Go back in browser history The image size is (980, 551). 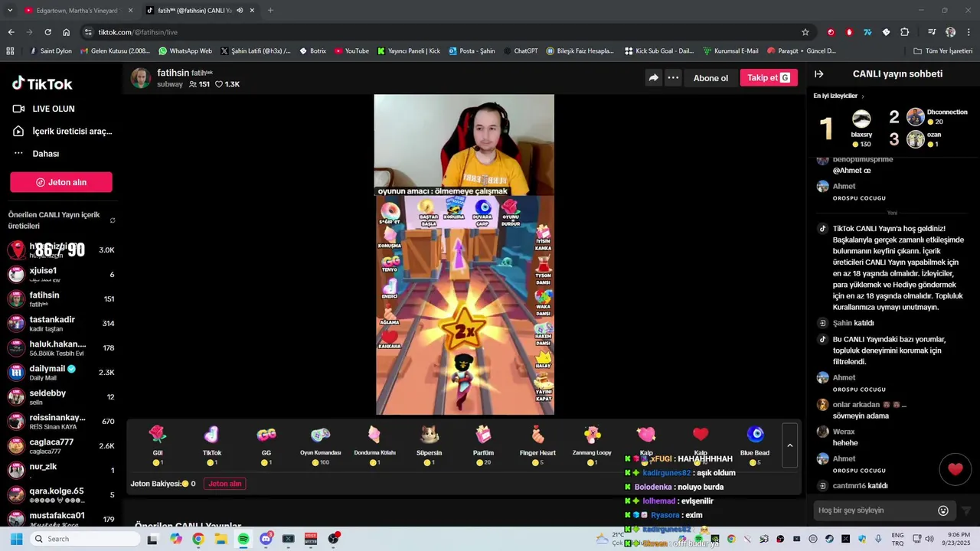click(11, 32)
